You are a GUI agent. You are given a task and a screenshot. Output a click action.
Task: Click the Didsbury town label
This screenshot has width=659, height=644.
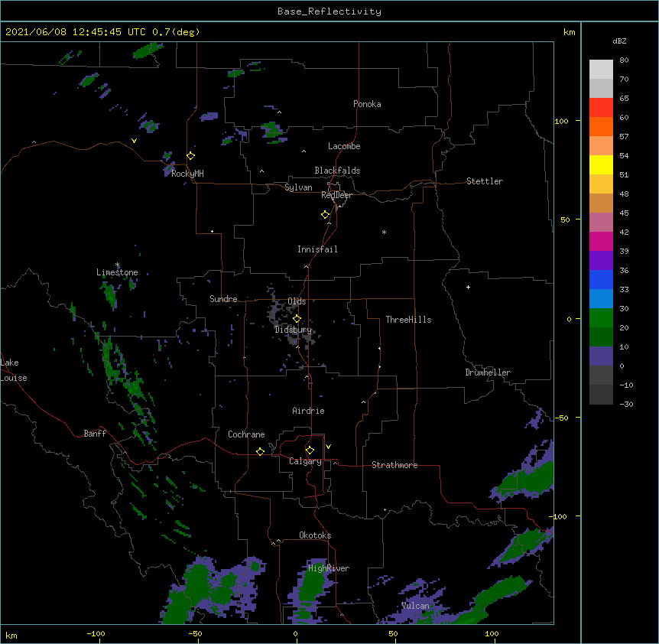pyautogui.click(x=294, y=330)
